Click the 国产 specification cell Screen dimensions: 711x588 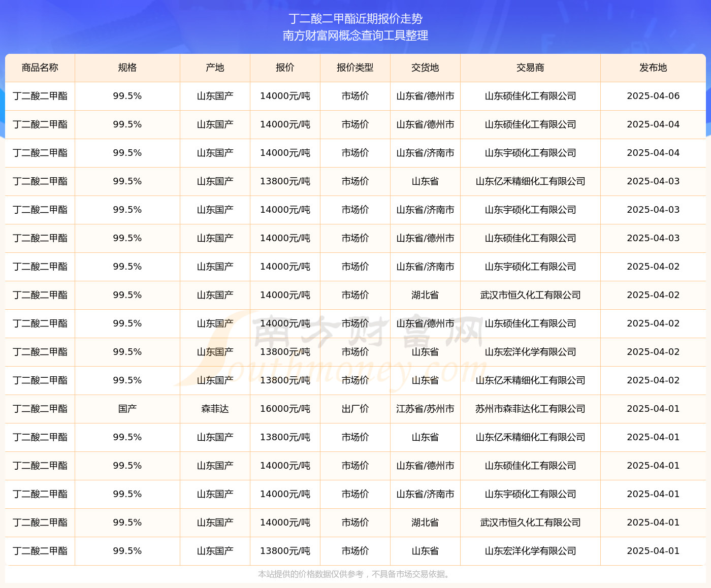[x=127, y=409]
